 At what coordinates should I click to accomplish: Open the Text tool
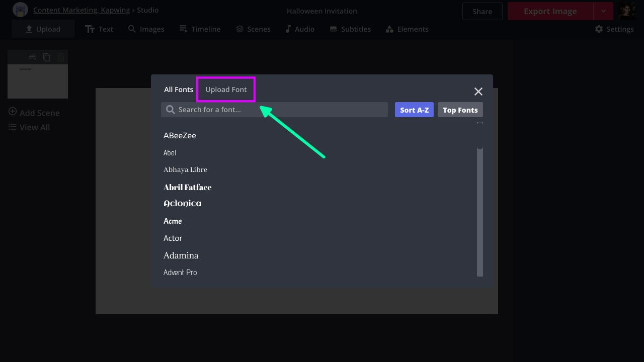[x=99, y=29]
